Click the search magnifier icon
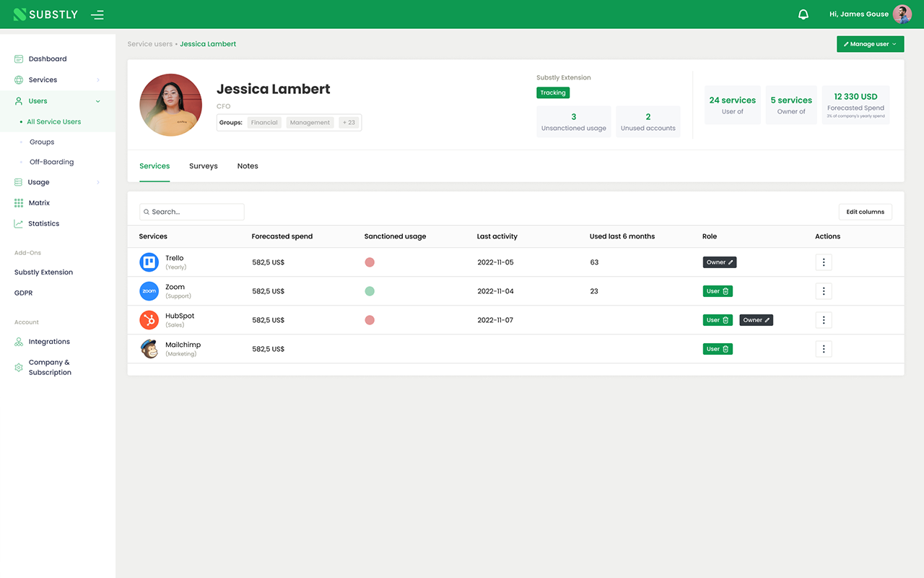The width and height of the screenshot is (924, 578). click(x=147, y=212)
